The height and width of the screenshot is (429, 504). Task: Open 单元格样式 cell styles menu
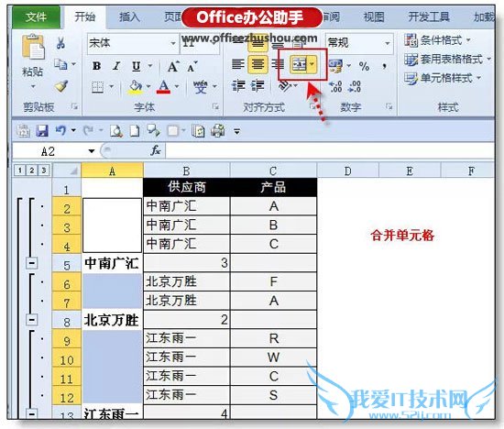(443, 78)
